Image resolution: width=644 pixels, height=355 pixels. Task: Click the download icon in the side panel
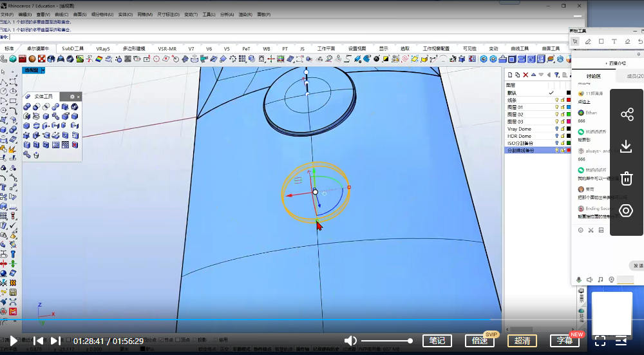[626, 146]
